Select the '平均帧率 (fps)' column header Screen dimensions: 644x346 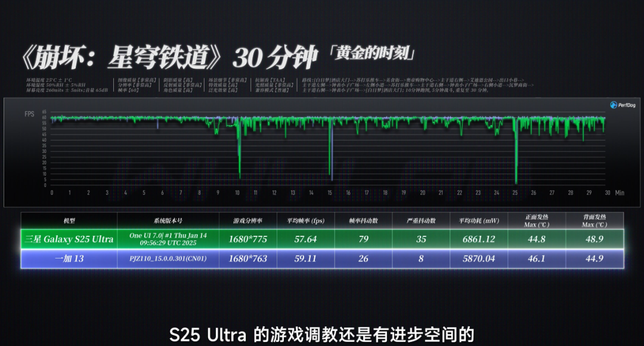pos(305,220)
